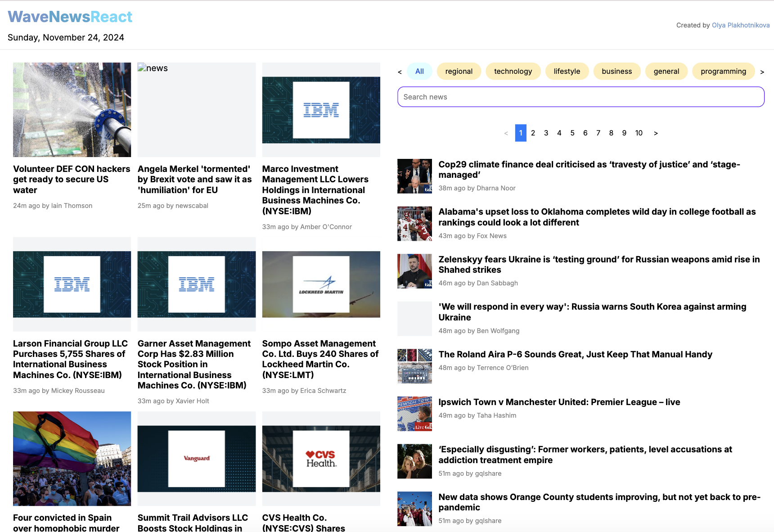774x532 pixels.
Task: Click the WaveNewsReact logo
Action: [x=70, y=17]
